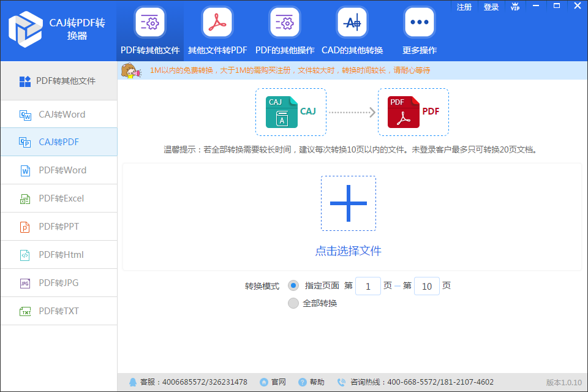
Task: Open 更多操作 three-dots icon
Action: [x=420, y=23]
